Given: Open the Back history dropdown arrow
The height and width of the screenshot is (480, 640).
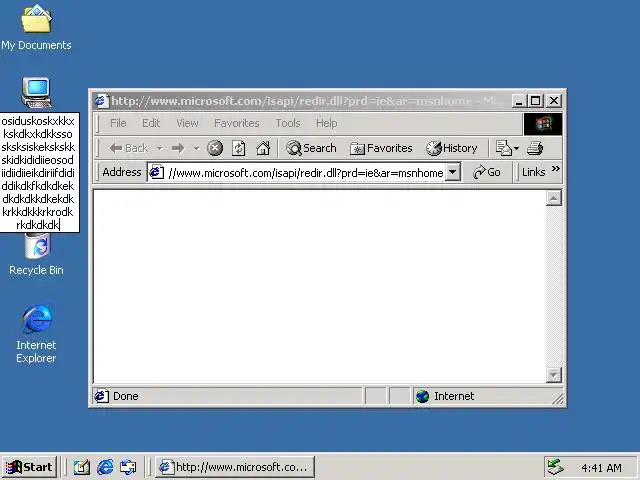Looking at the screenshot, I should 160,148.
